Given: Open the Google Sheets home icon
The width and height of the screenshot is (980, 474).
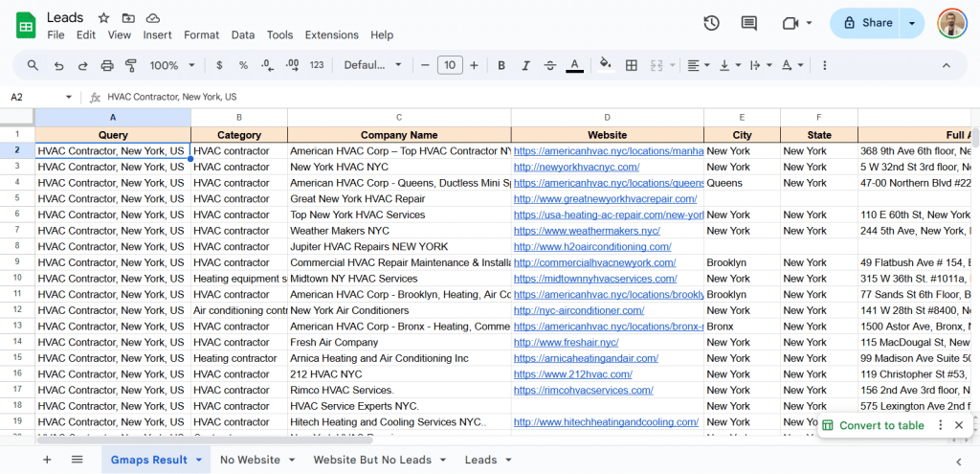Looking at the screenshot, I should point(26,26).
